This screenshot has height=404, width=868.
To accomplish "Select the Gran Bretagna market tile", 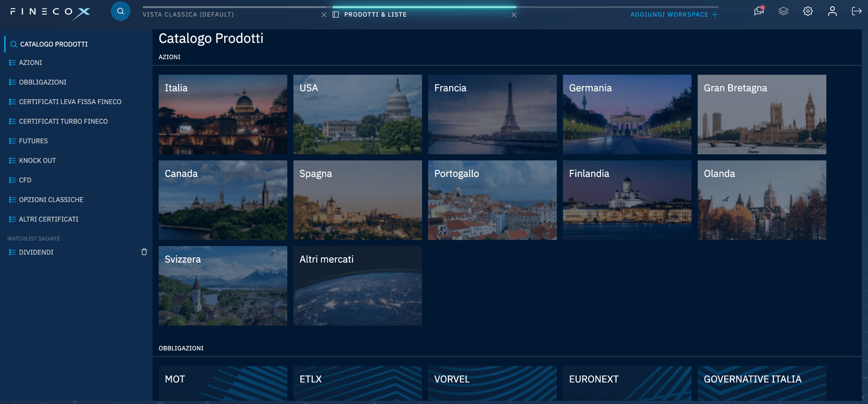I will [761, 114].
